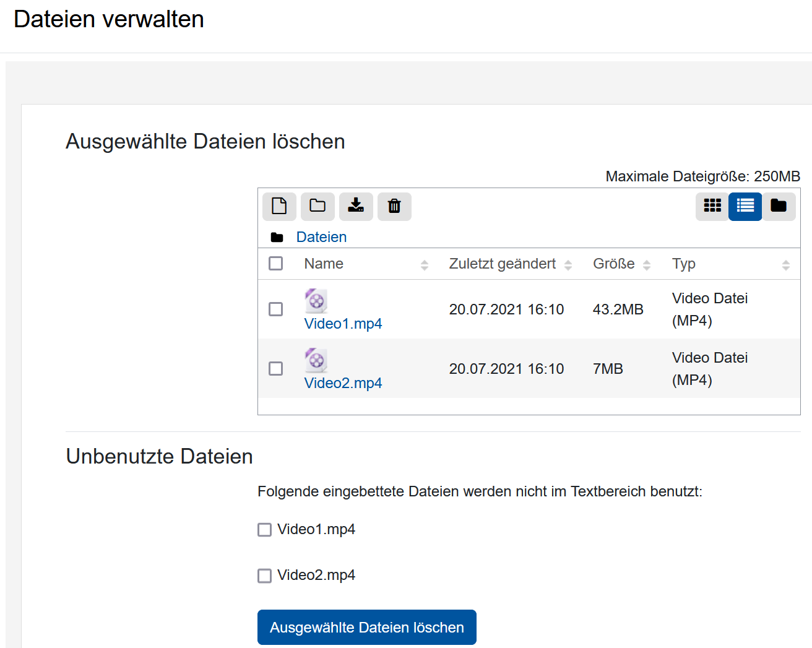Image resolution: width=812 pixels, height=648 pixels.
Task: Click the Video1.mp4 file thumbnail icon
Action: point(316,301)
